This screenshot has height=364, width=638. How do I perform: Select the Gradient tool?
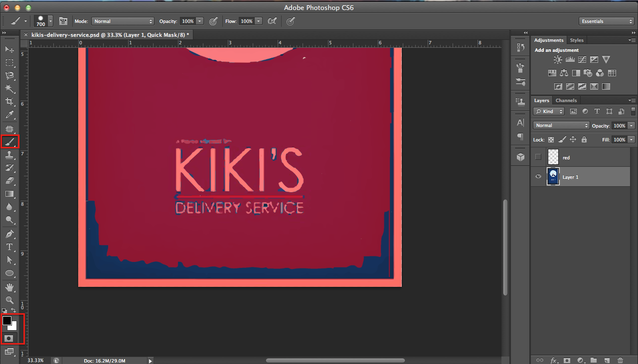pyautogui.click(x=9, y=194)
